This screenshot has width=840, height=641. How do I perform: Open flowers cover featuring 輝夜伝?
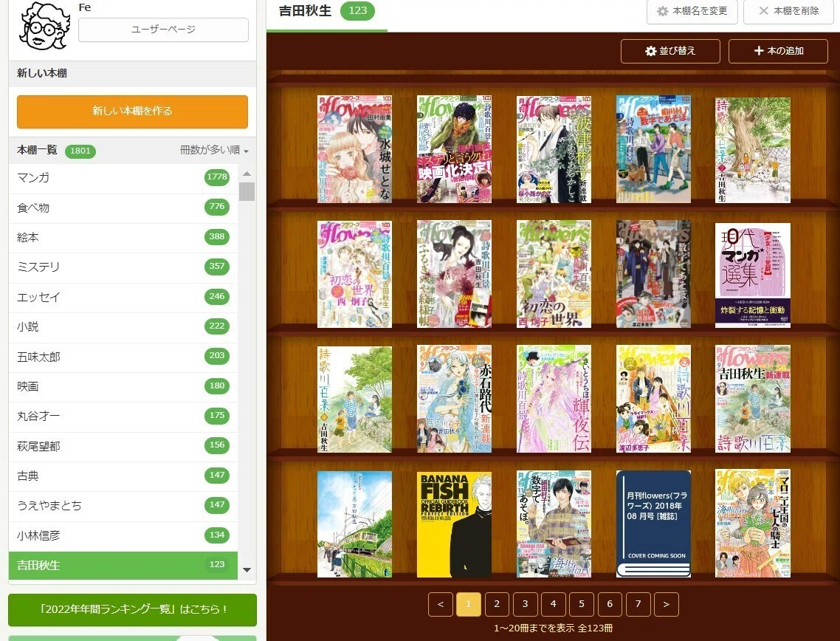click(554, 399)
